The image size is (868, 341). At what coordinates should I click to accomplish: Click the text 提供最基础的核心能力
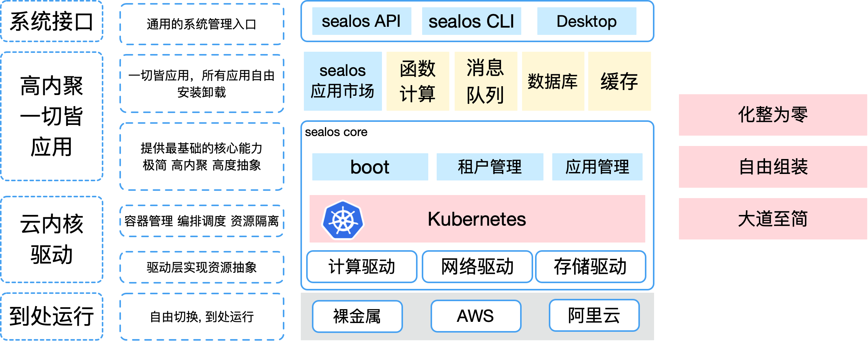pos(202,148)
